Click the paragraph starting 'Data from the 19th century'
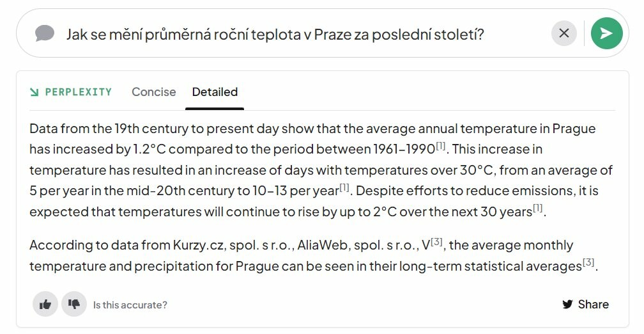 pyautogui.click(x=321, y=170)
